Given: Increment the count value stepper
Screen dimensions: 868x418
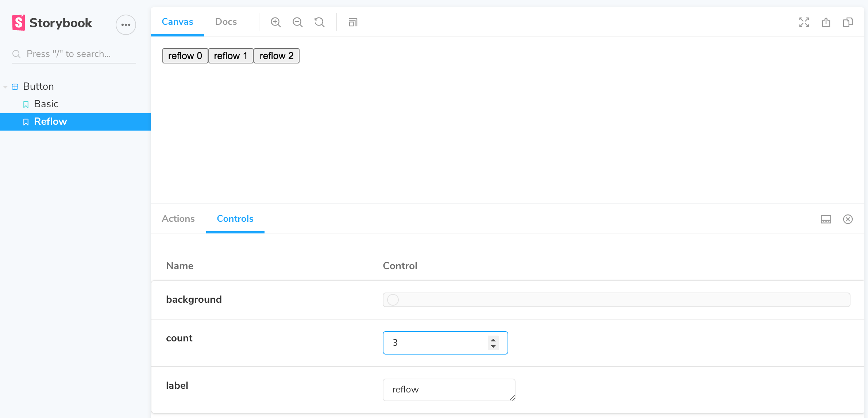Looking at the screenshot, I should [x=493, y=339].
